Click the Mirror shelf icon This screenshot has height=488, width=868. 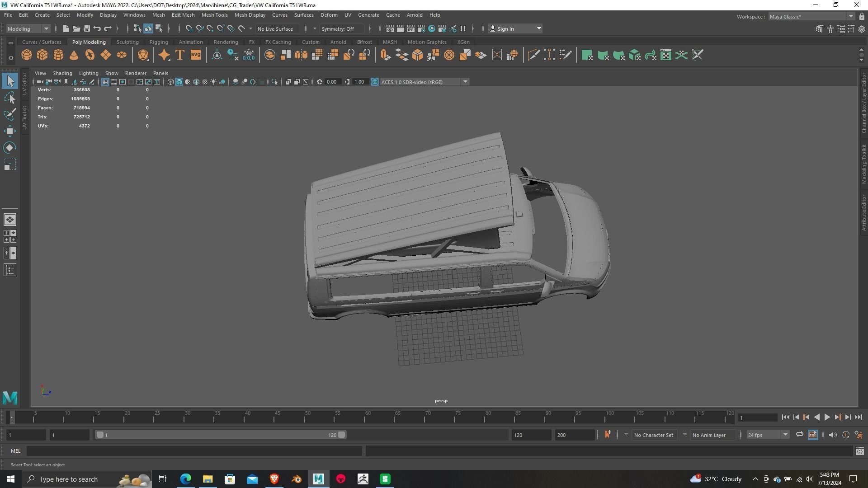(x=302, y=55)
